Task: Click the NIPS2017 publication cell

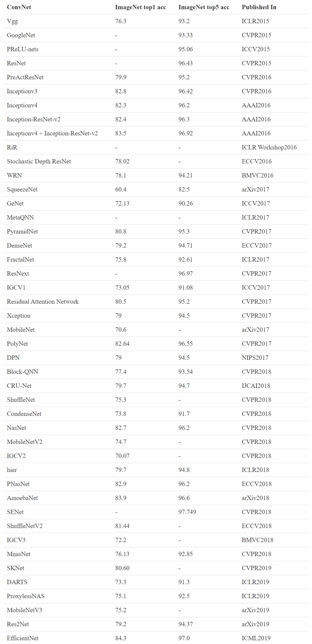Action: 255,358
